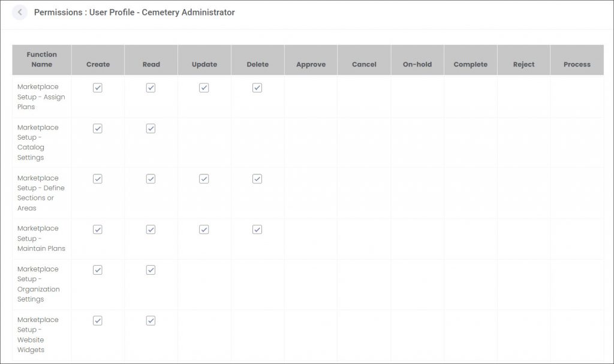614x364 pixels.
Task: Click the On-hold column header
Action: (x=417, y=59)
